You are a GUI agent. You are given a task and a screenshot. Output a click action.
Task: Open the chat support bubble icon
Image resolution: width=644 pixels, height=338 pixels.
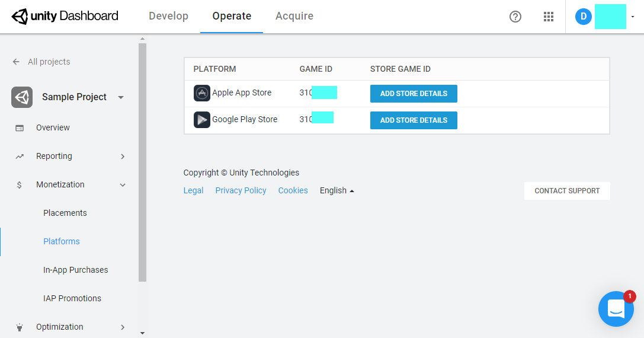[616, 309]
